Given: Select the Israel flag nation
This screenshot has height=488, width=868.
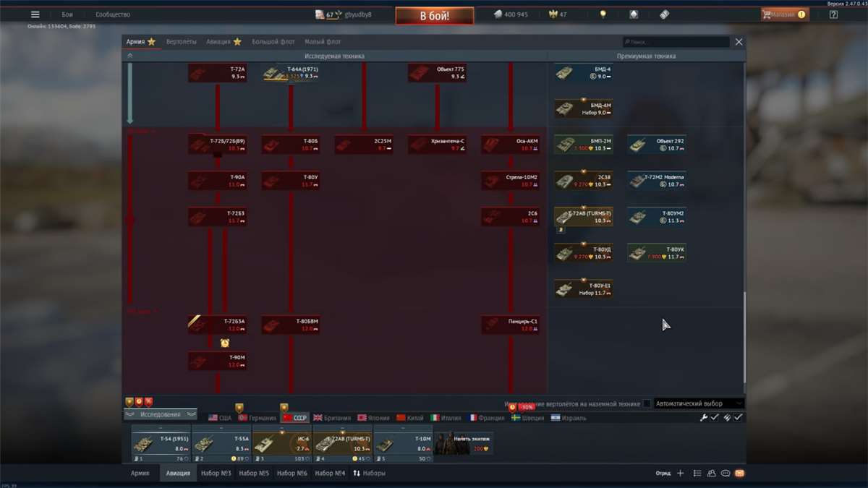Looking at the screenshot, I should point(569,418).
